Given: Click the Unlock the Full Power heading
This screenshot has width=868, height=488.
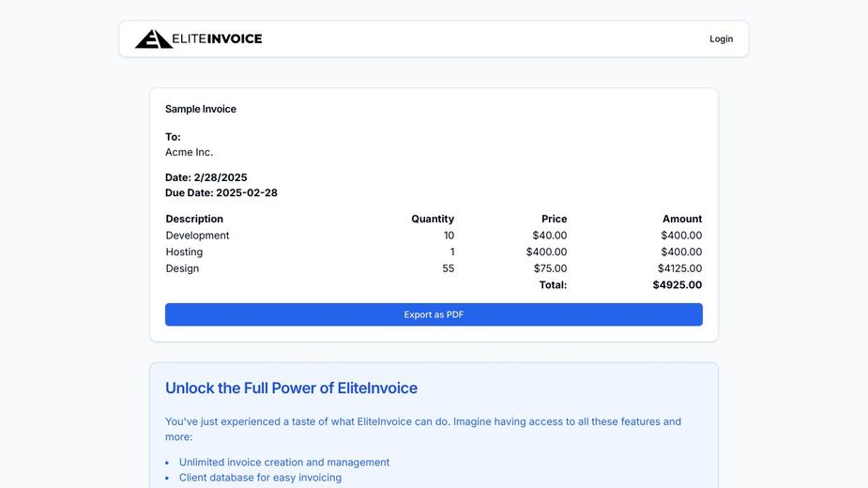Looking at the screenshot, I should tap(291, 389).
